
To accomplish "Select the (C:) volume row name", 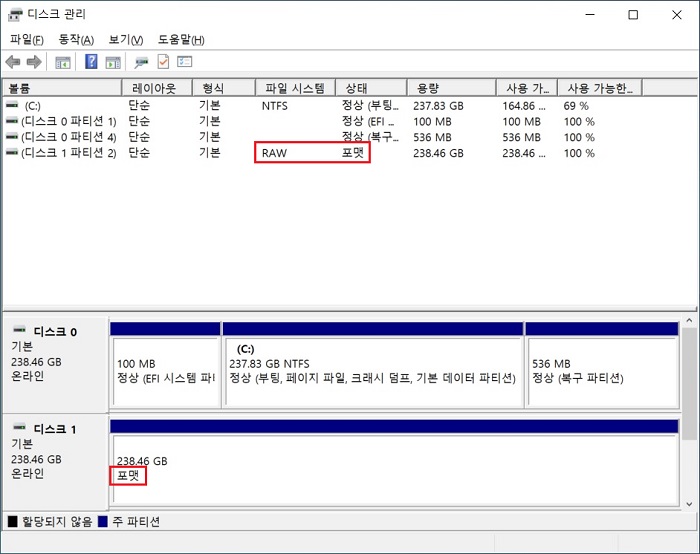I will (x=32, y=106).
